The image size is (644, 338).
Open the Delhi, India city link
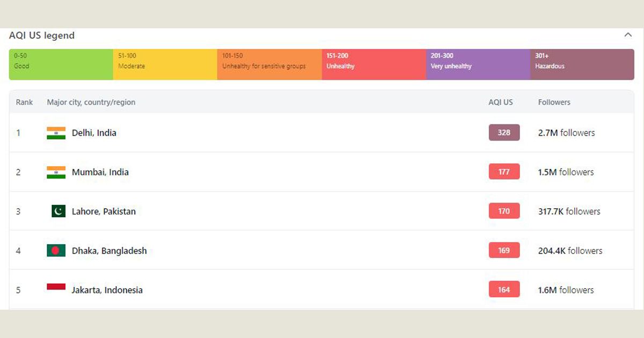94,133
